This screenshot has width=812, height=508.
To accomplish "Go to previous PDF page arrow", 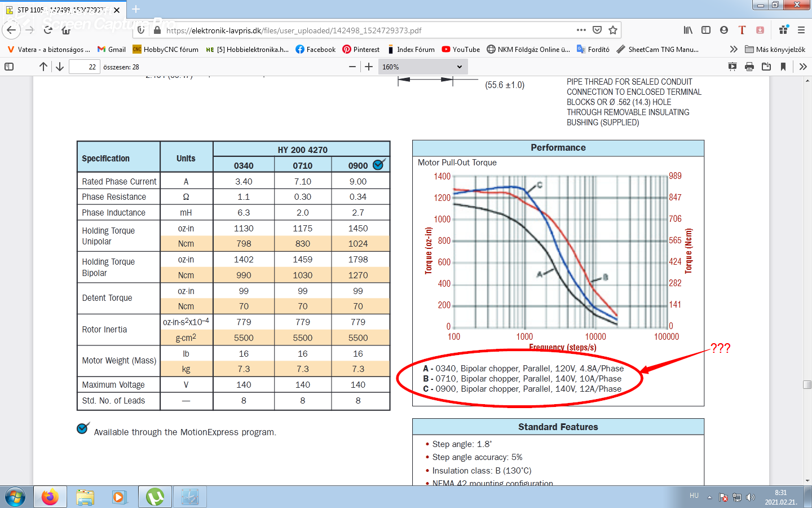I will pyautogui.click(x=43, y=67).
